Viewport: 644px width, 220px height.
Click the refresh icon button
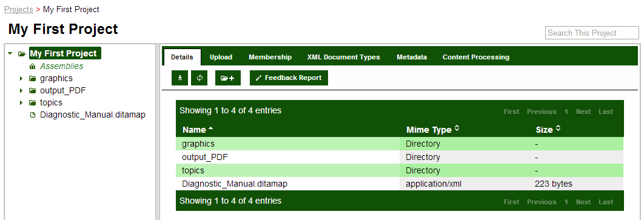[199, 78]
